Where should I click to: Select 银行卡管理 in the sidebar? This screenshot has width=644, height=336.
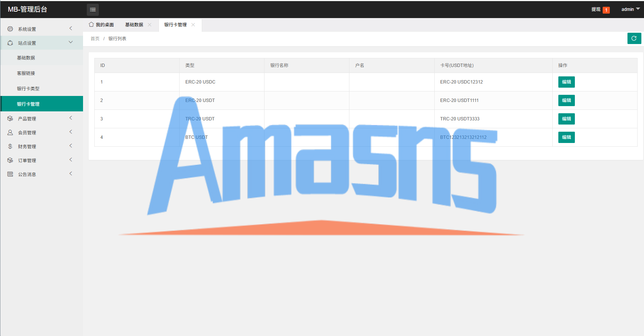point(42,104)
